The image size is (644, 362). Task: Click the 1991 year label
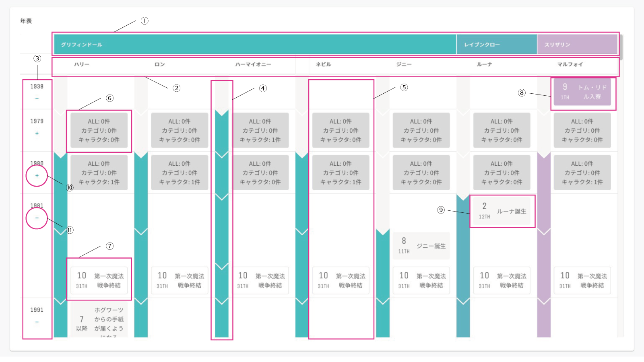37,310
